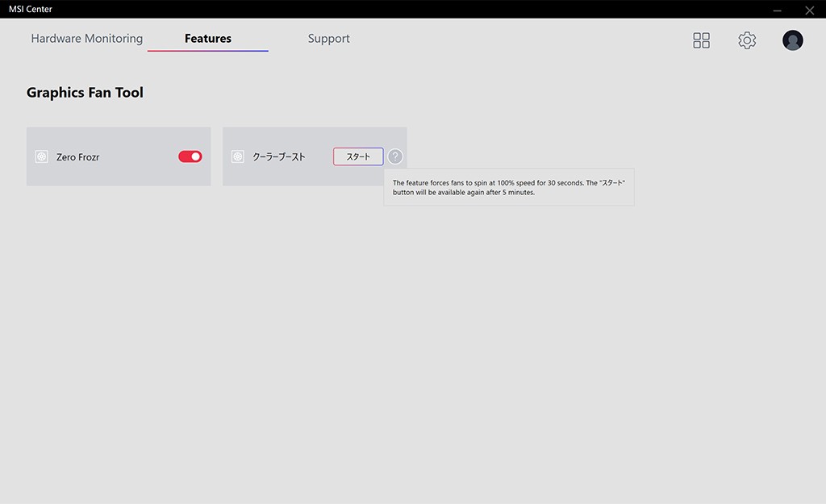Open settings gear icon
This screenshot has width=826, height=504.
click(x=747, y=40)
